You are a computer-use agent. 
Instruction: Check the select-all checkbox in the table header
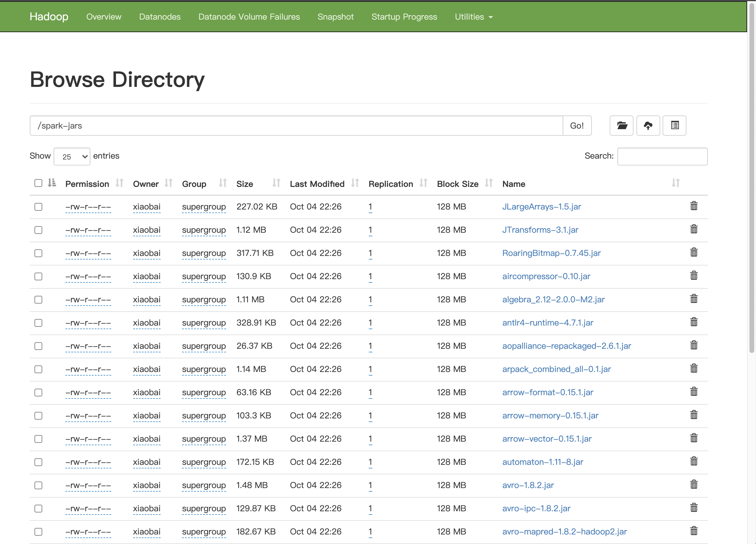coord(38,183)
